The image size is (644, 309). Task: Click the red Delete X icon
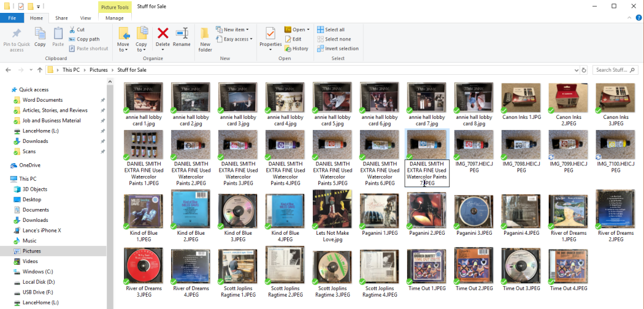163,33
